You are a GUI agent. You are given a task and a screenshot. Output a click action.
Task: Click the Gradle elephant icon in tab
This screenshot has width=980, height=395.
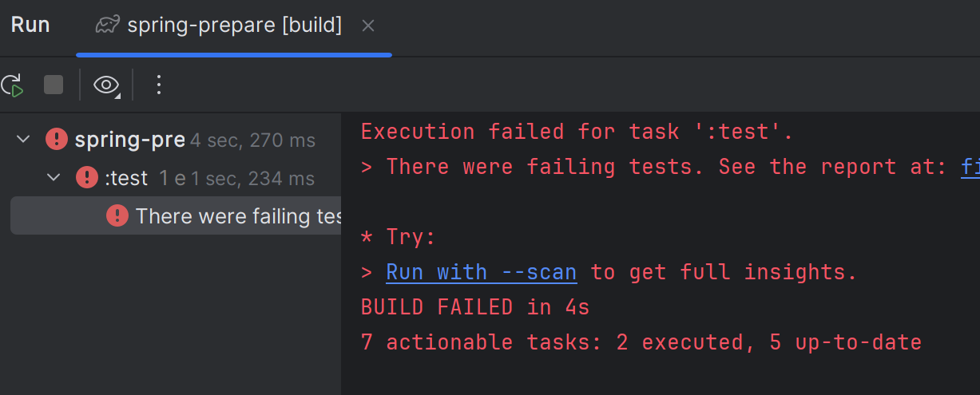108,26
